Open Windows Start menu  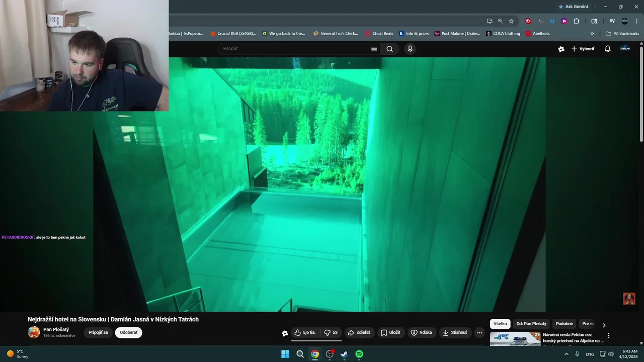285,354
